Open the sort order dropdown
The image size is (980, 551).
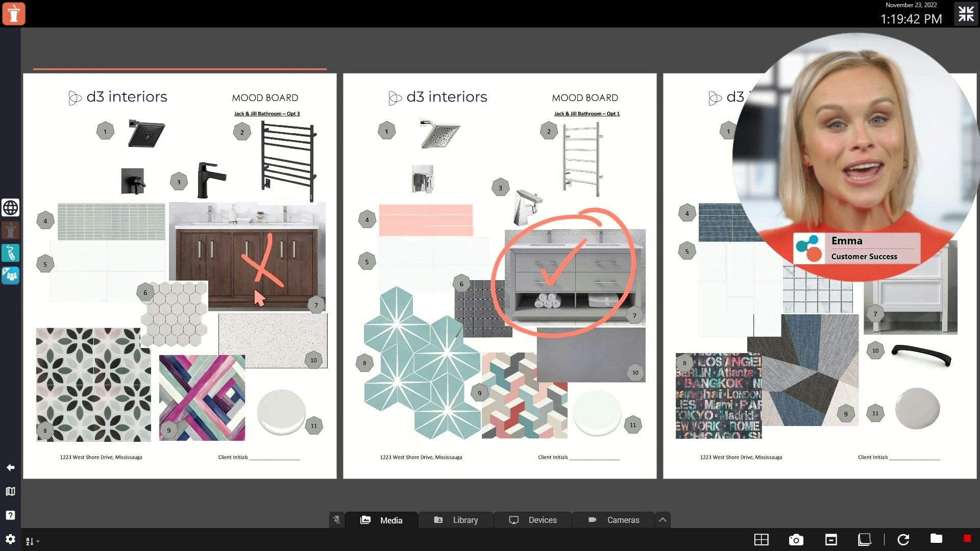tap(32, 541)
